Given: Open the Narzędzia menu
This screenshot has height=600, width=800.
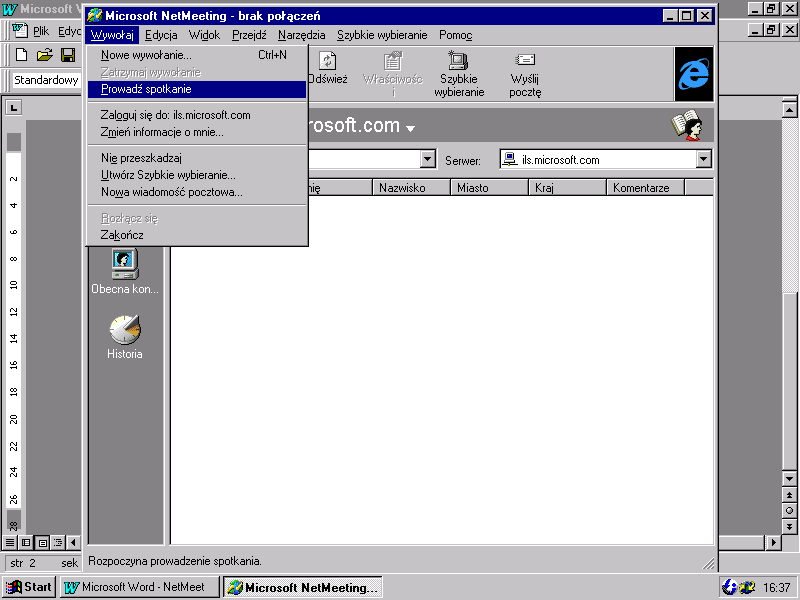Looking at the screenshot, I should point(302,35).
